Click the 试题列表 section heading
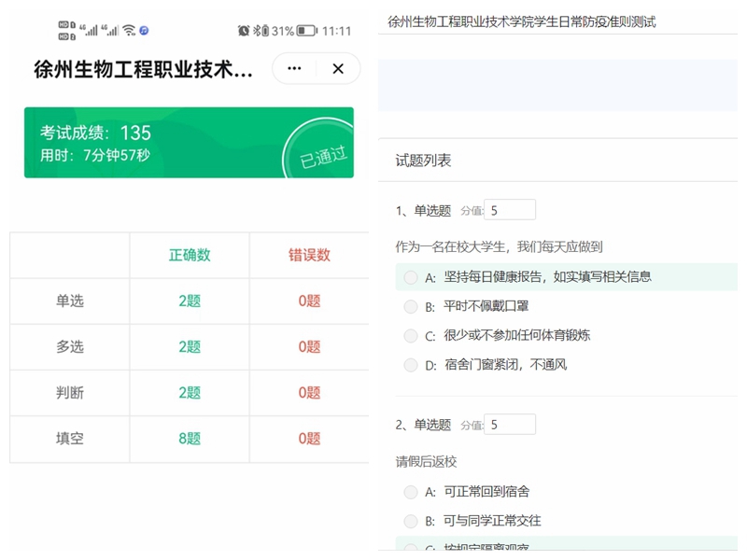747x560 pixels. pyautogui.click(x=424, y=161)
